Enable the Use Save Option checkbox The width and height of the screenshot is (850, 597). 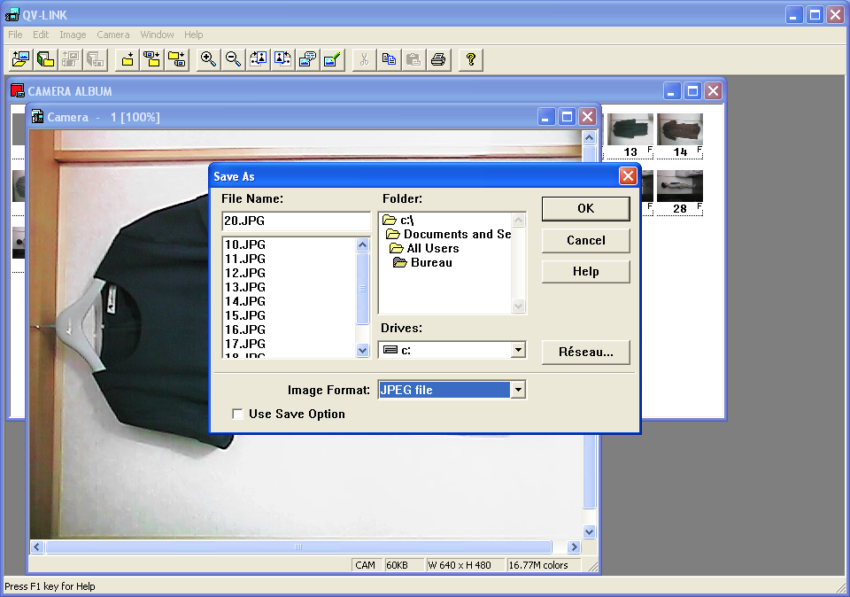pos(237,414)
